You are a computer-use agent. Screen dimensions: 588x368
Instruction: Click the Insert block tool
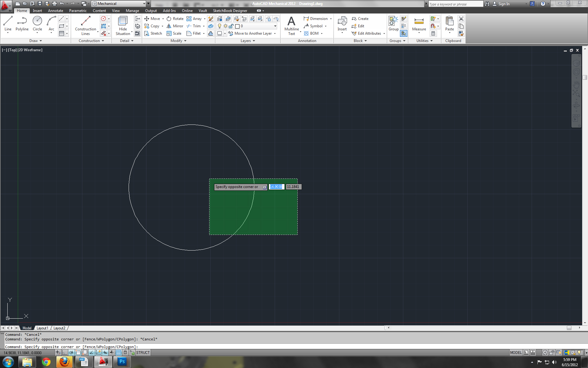342,24
